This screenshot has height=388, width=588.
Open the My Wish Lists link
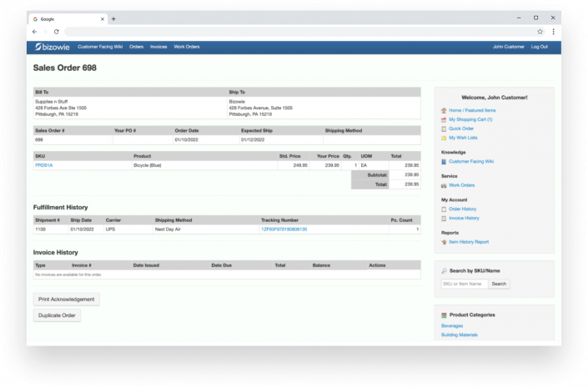coord(463,138)
